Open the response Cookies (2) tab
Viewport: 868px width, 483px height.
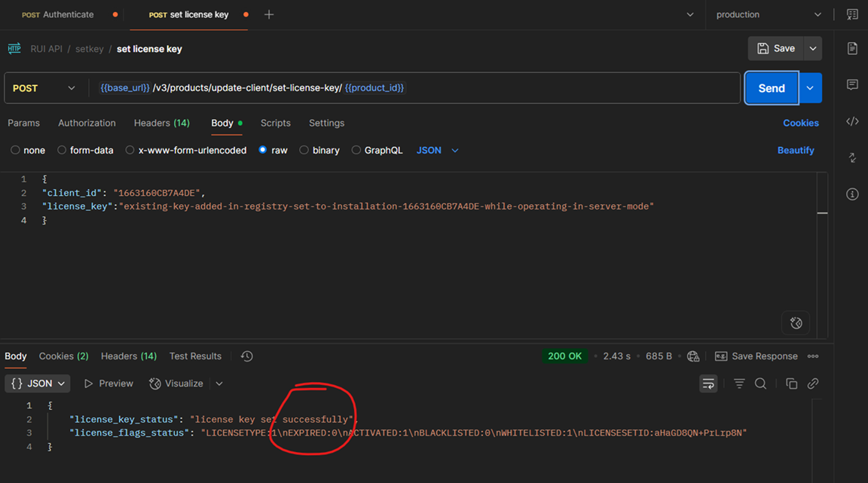point(63,356)
